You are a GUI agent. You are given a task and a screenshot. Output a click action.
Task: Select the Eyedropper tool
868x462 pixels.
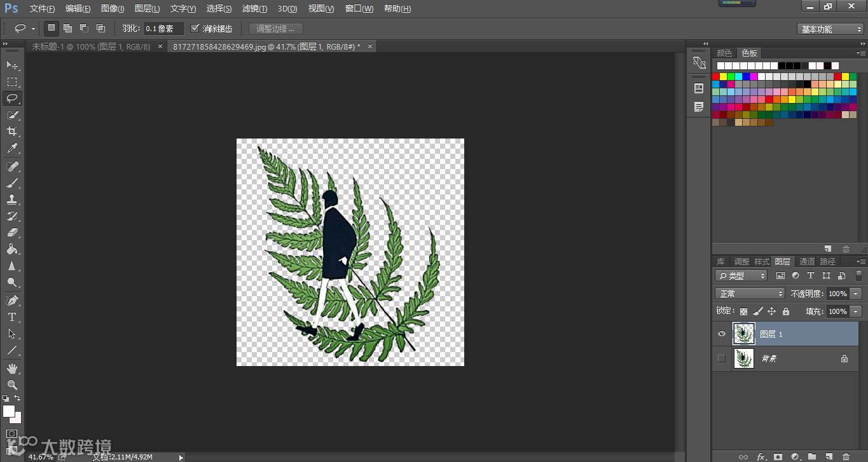click(12, 149)
